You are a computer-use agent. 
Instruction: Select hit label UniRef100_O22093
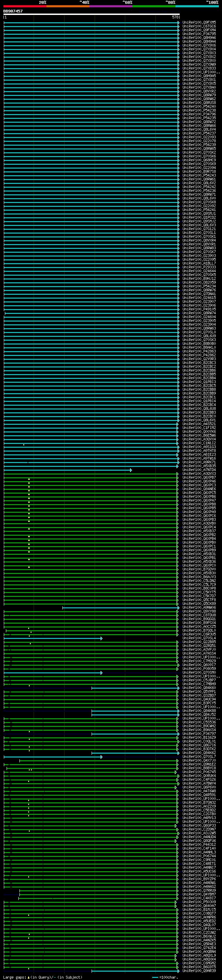pyautogui.click(x=199, y=137)
